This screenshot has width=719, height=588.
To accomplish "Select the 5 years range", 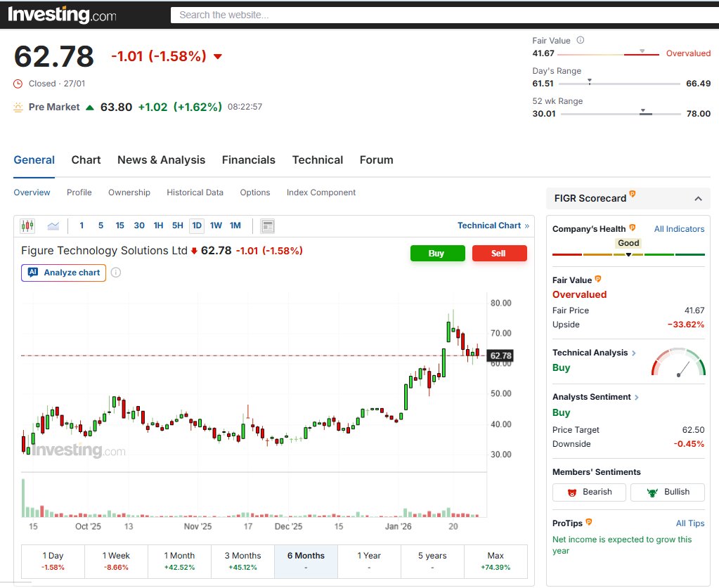I will point(432,561).
